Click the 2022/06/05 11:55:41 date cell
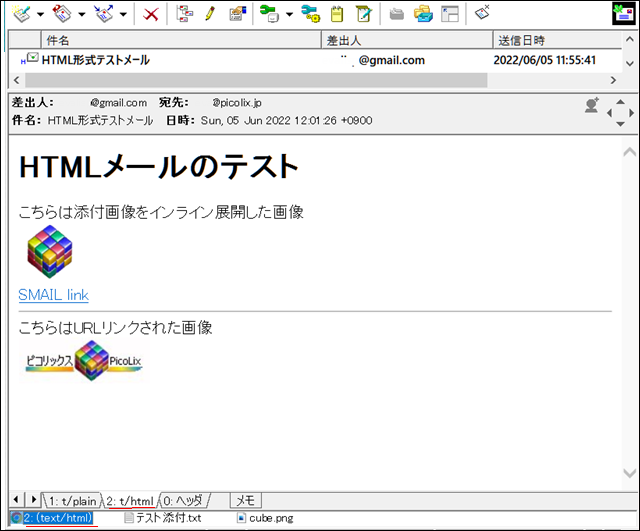This screenshot has height=531, width=640. (x=544, y=60)
